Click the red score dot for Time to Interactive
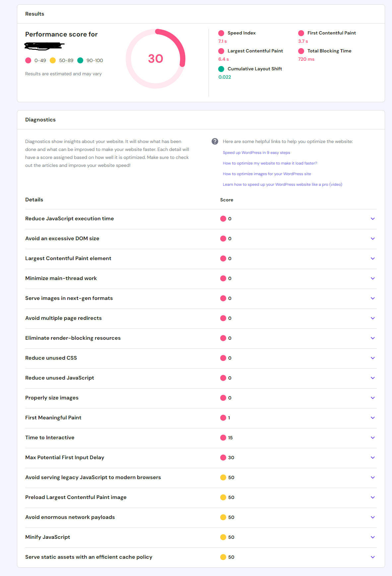 tap(223, 438)
